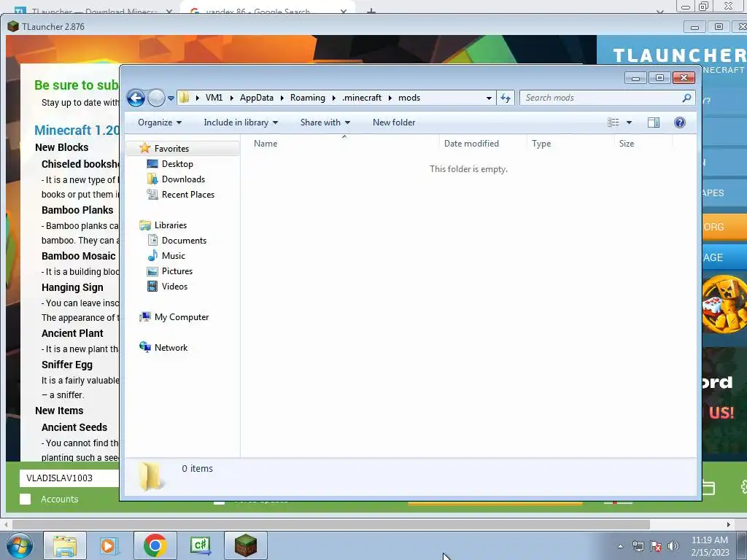Open Recent Places in navigation pane
747x560 pixels.
tap(188, 194)
